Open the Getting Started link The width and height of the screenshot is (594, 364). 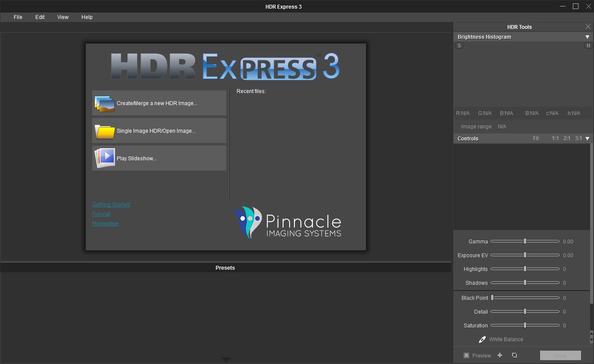coord(111,205)
